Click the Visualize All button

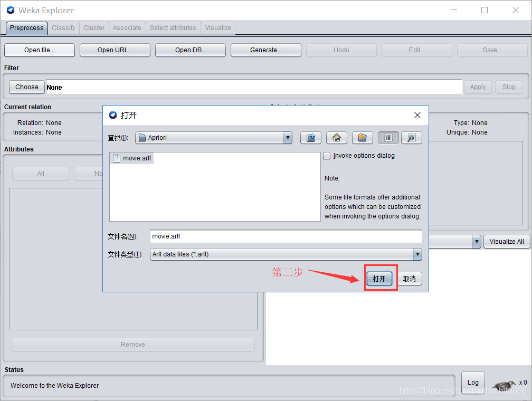point(507,242)
